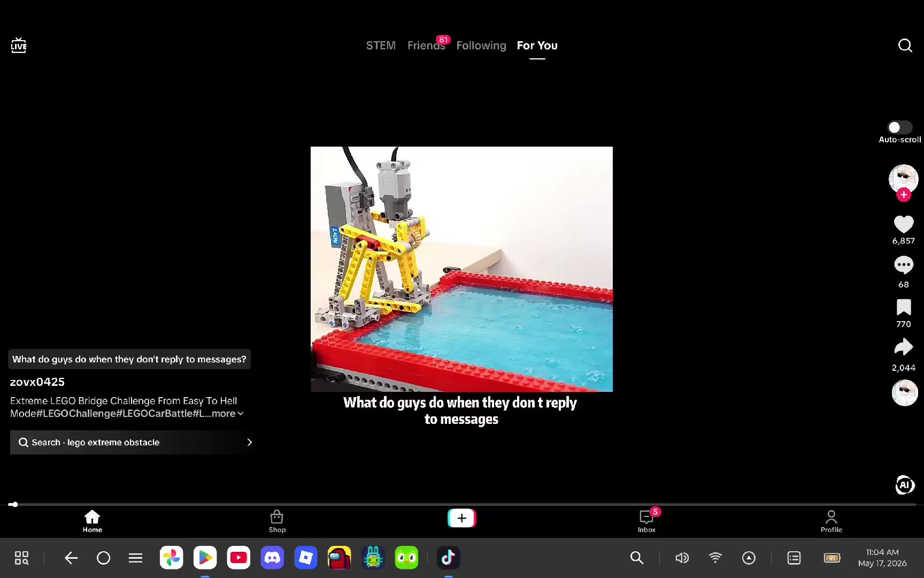This screenshot has height=578, width=924.
Task: Bookmark the video with 770 saves
Action: pos(904,307)
